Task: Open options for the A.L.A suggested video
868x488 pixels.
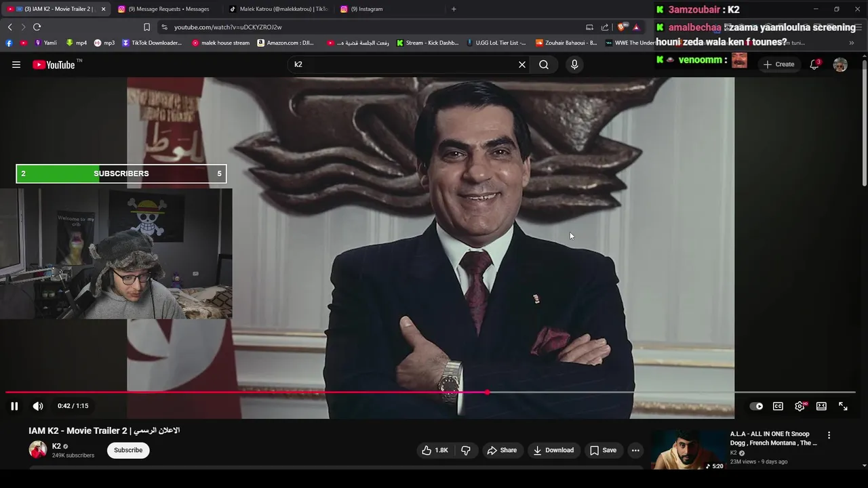Action: 829,435
